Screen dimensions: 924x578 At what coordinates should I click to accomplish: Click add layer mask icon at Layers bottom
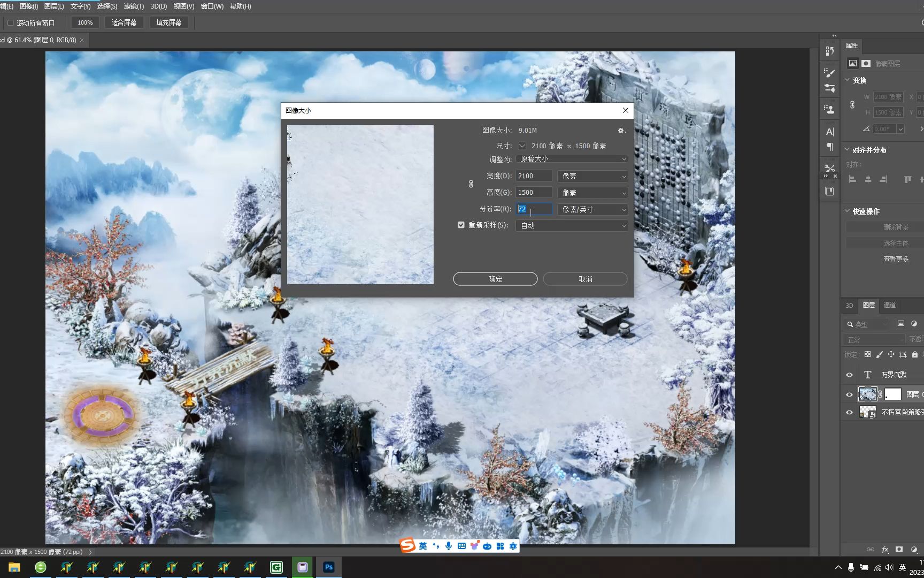click(x=899, y=549)
